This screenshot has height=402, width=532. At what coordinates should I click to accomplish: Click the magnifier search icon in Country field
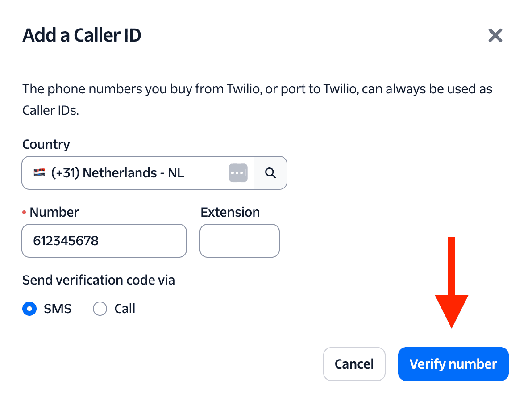click(270, 173)
